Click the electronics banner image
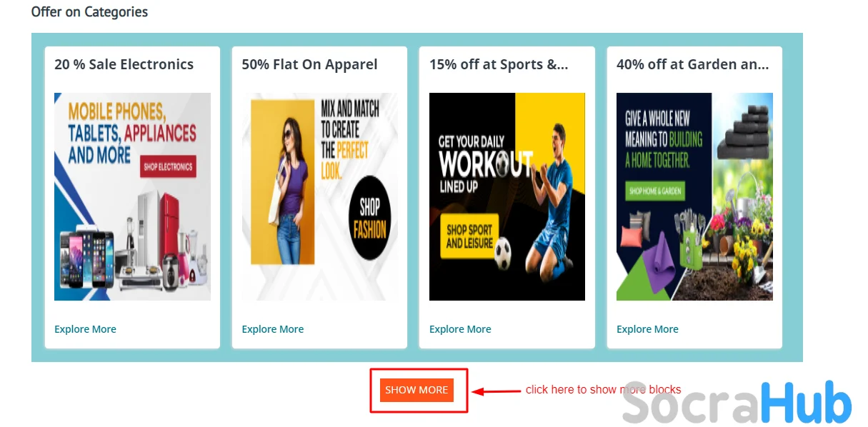868x427 pixels. (132, 196)
